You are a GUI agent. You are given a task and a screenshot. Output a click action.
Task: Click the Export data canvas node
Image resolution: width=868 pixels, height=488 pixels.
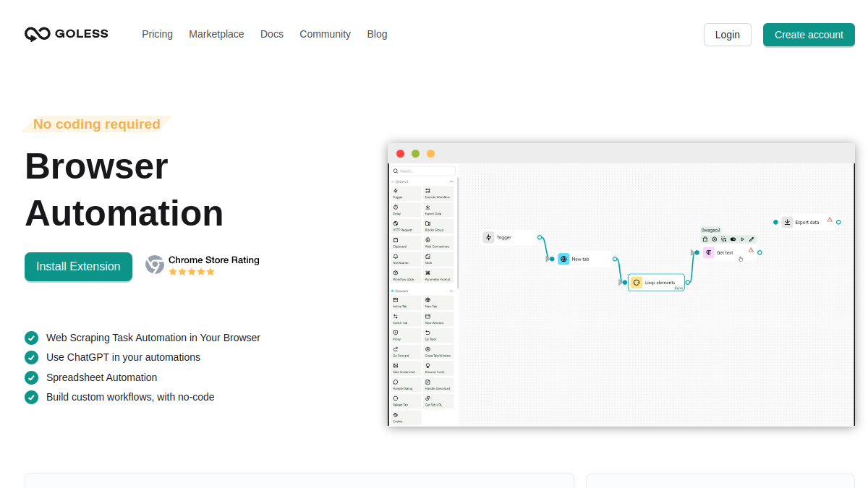click(x=807, y=222)
